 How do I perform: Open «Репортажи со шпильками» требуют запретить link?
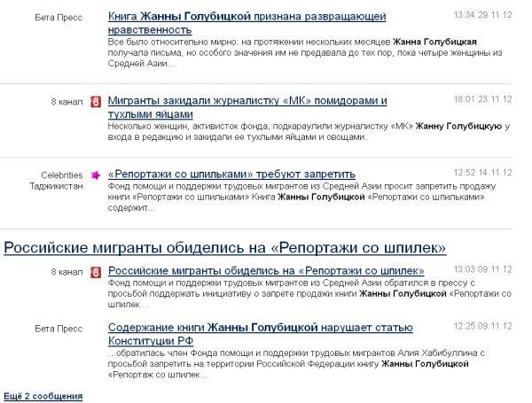pyautogui.click(x=231, y=174)
